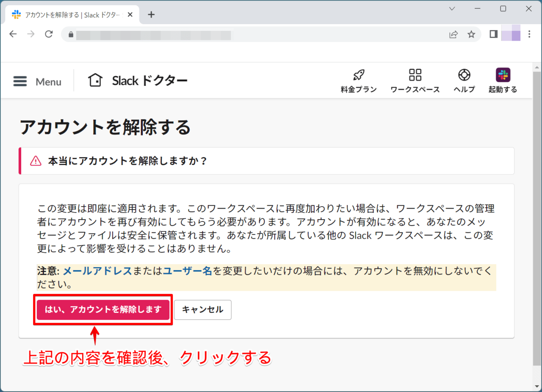Launch Slack via 起動する icon

point(503,75)
